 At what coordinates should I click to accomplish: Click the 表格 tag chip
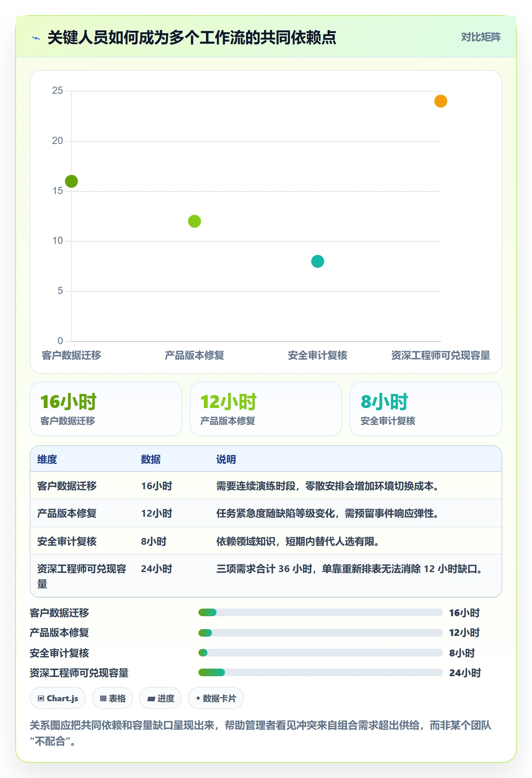[112, 698]
